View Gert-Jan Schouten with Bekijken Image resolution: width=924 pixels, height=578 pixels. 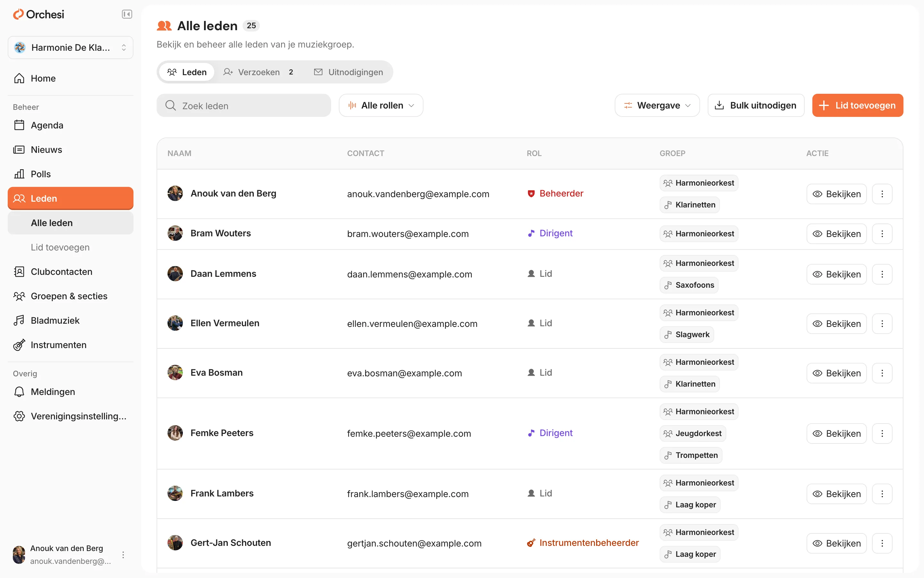click(x=836, y=543)
